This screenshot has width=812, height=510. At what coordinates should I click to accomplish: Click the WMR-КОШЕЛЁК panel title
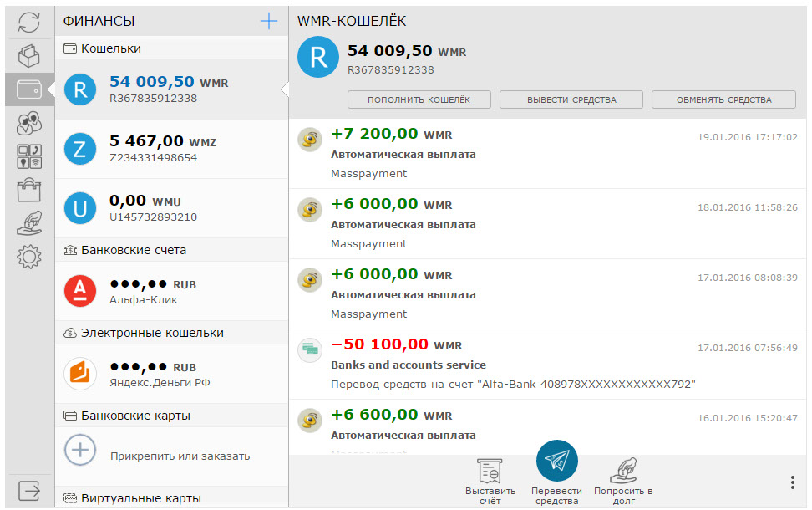pyautogui.click(x=352, y=21)
